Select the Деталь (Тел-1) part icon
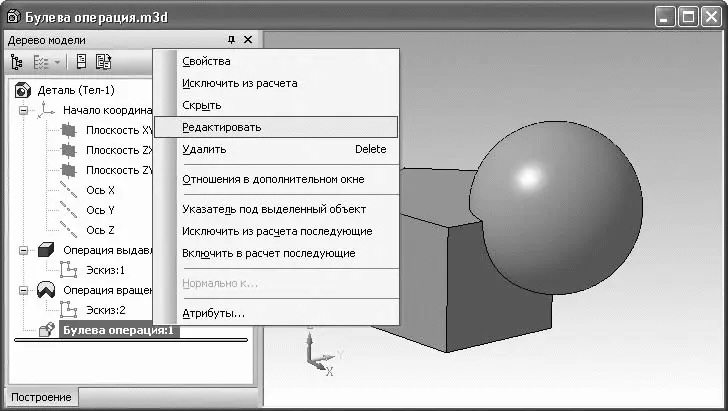Viewport: 728px width, 411px height. pyautogui.click(x=24, y=91)
